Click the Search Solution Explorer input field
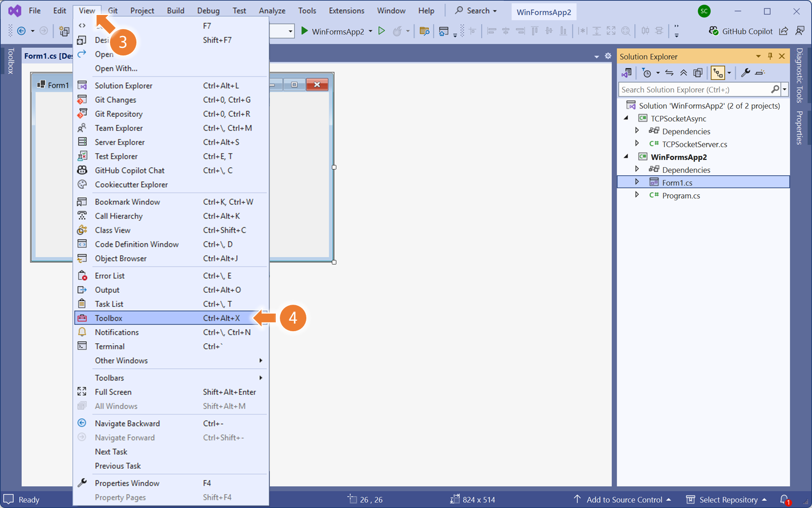812x508 pixels. coord(695,89)
